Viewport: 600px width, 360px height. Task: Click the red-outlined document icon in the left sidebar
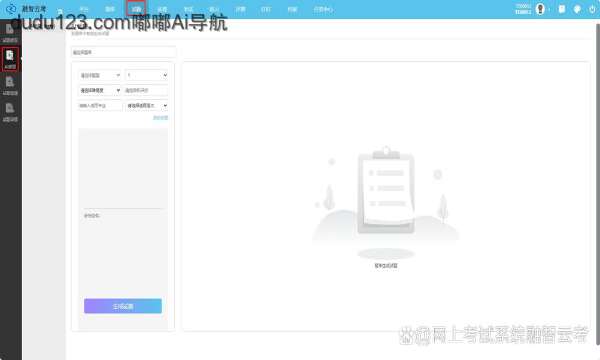(x=10, y=59)
